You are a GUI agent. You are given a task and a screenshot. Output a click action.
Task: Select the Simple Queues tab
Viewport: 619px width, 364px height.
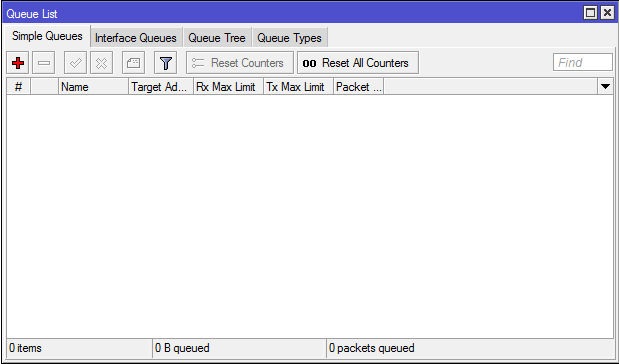click(x=47, y=36)
